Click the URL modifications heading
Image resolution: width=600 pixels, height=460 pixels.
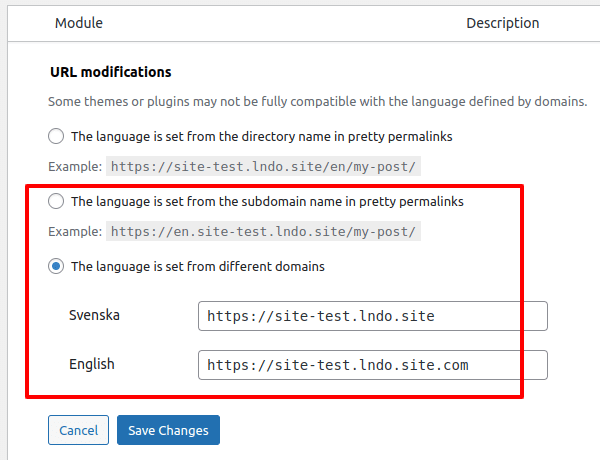pos(111,72)
